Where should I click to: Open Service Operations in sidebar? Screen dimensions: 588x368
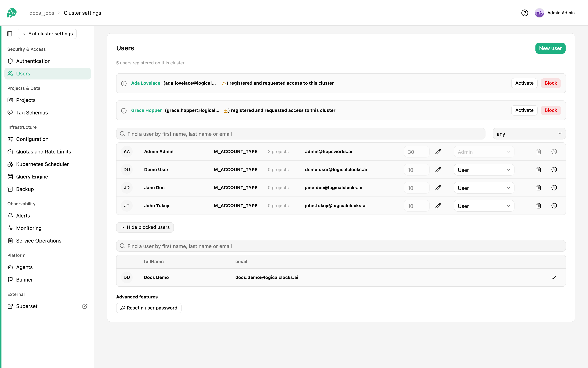pyautogui.click(x=47, y=241)
